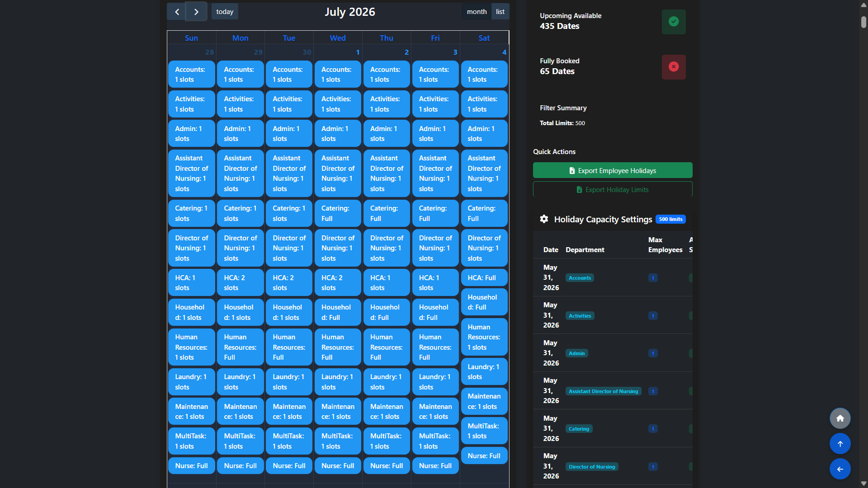Click the today button
This screenshot has width=868, height=488.
(x=225, y=12)
